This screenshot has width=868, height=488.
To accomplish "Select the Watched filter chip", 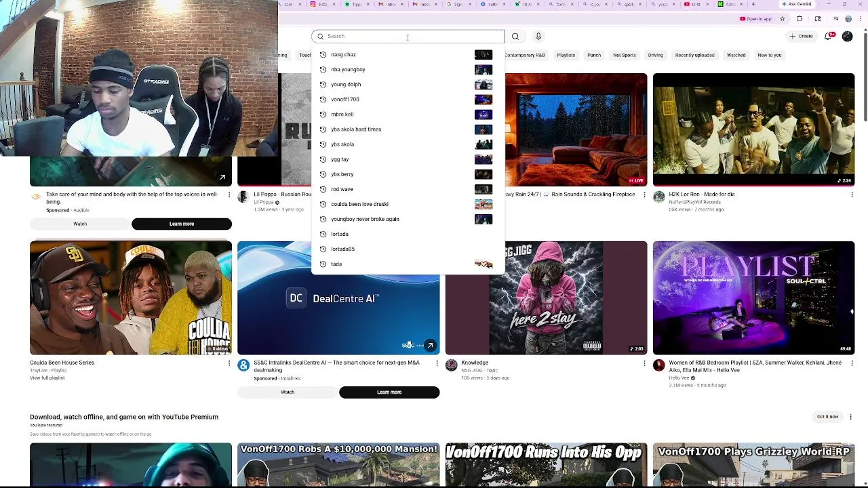I will click(x=736, y=55).
